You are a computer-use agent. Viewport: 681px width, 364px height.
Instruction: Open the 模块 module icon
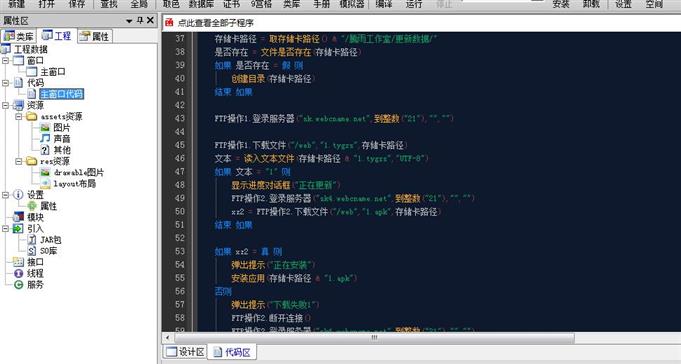coord(18,217)
